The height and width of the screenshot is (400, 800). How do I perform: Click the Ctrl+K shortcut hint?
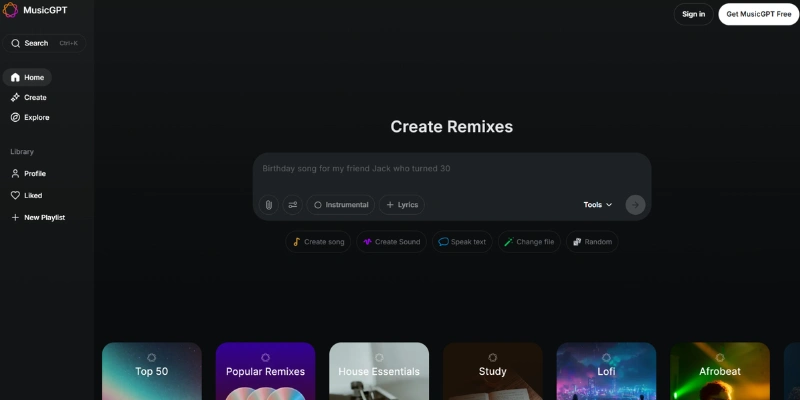pyautogui.click(x=68, y=43)
